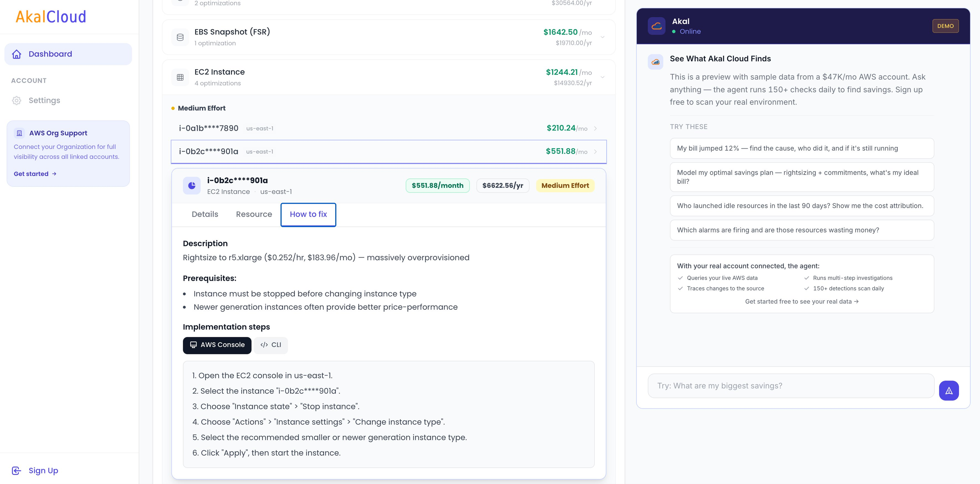Click step 5 Select recommended instance type
This screenshot has height=484, width=980.
[329, 438]
